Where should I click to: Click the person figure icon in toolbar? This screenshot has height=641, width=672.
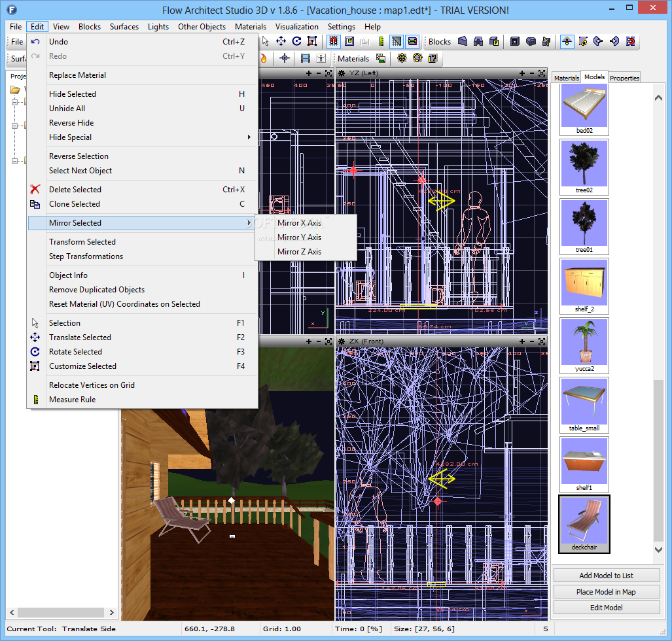pos(321,58)
